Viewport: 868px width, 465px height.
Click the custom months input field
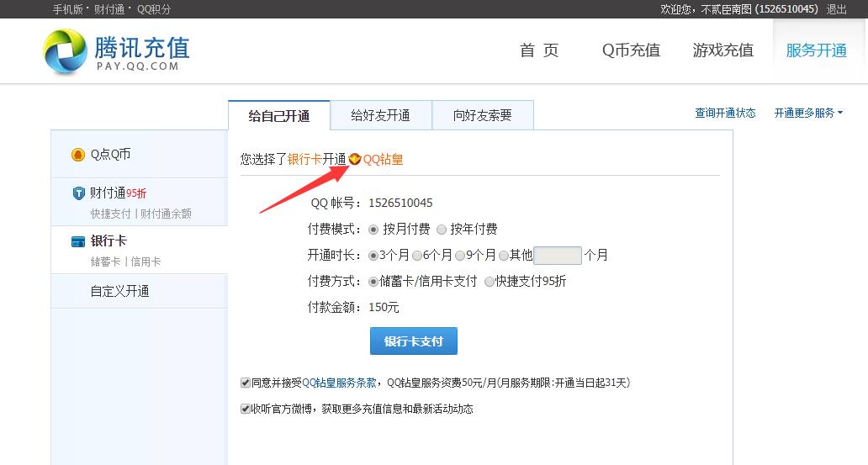pyautogui.click(x=558, y=255)
